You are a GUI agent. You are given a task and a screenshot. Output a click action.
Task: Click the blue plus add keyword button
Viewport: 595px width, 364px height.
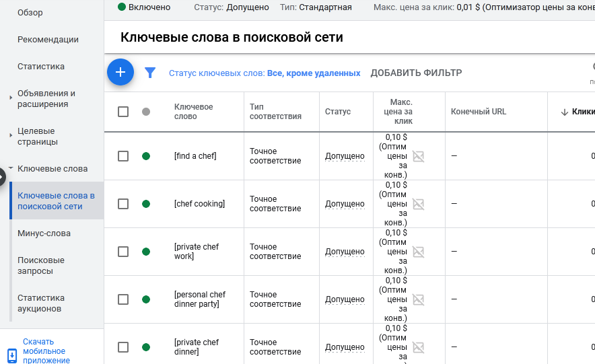coord(120,72)
